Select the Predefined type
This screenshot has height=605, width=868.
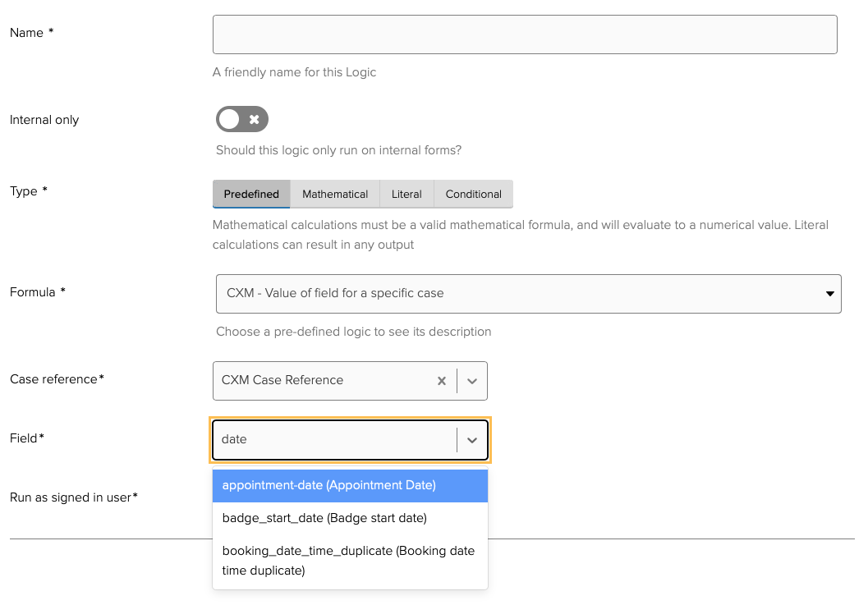(251, 195)
